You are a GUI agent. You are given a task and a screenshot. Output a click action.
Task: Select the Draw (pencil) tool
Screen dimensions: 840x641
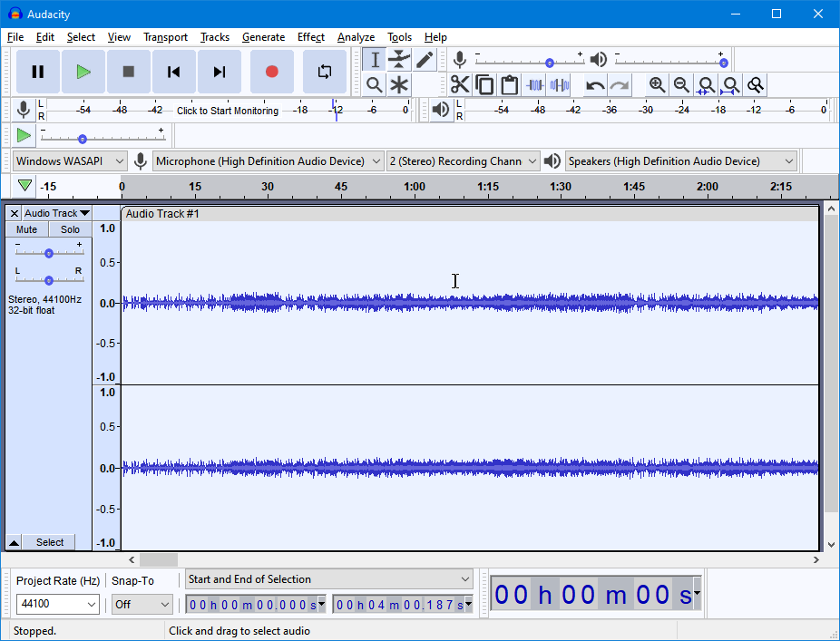point(425,60)
